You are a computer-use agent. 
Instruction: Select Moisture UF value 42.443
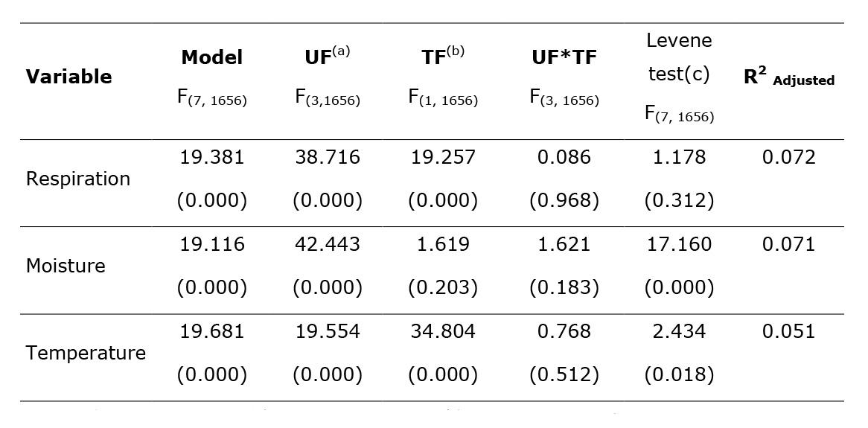point(327,245)
